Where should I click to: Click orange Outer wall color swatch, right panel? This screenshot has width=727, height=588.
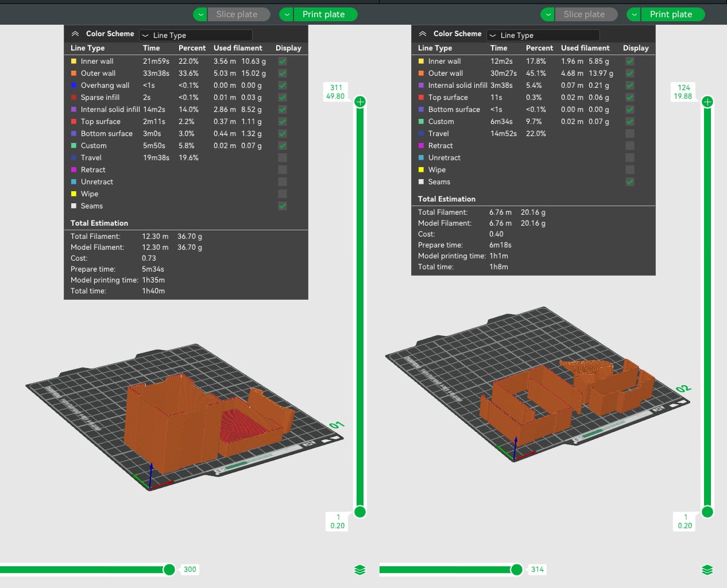(x=421, y=73)
